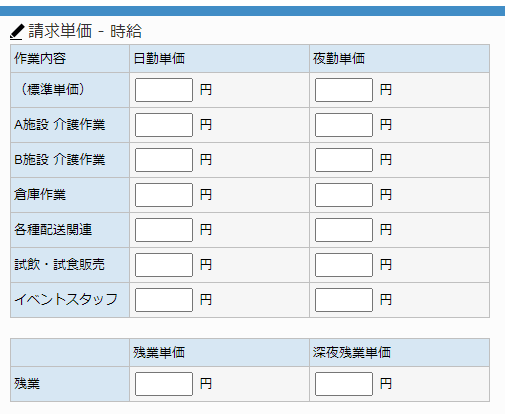The image size is (505, 414).
Task: Click the pencil edit icon beside 請求単価
Action: [17, 32]
